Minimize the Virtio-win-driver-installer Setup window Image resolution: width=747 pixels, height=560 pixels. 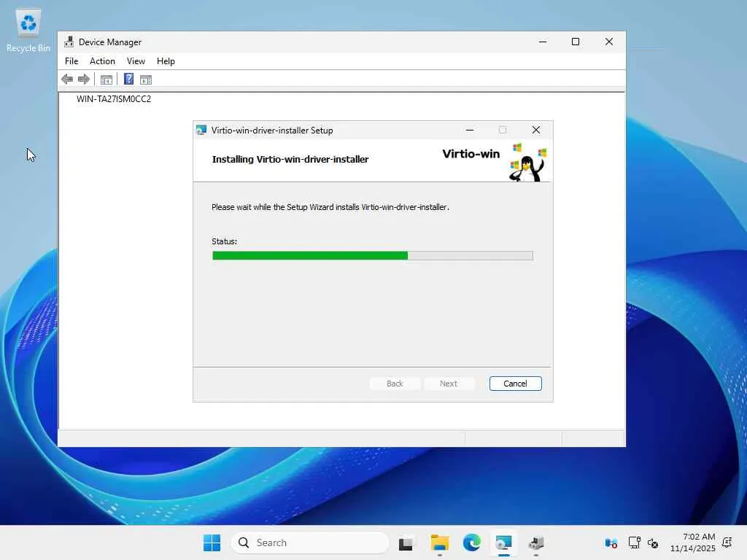point(470,130)
